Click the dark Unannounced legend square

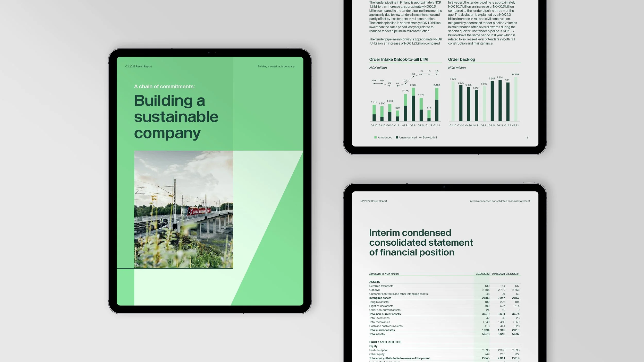click(397, 137)
